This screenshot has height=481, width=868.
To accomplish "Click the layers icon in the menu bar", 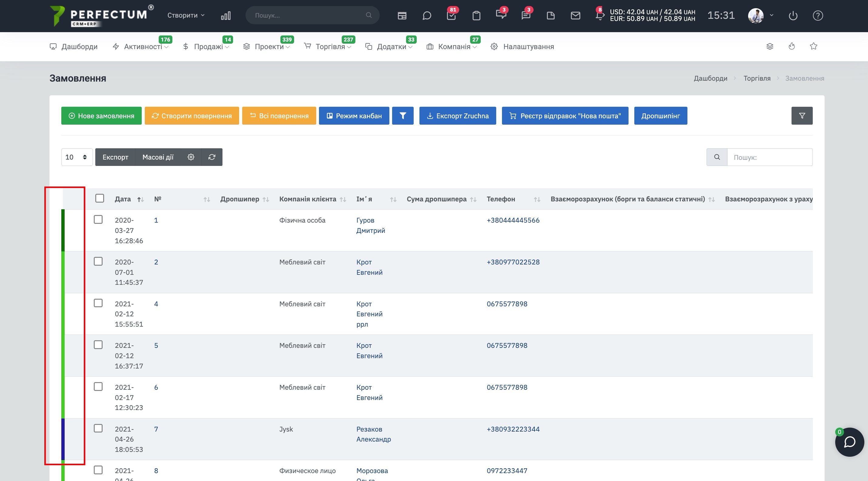I will (770, 46).
